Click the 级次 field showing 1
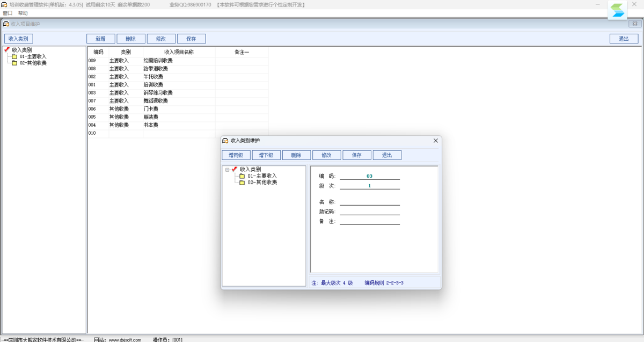This screenshot has width=644, height=342. [370, 186]
